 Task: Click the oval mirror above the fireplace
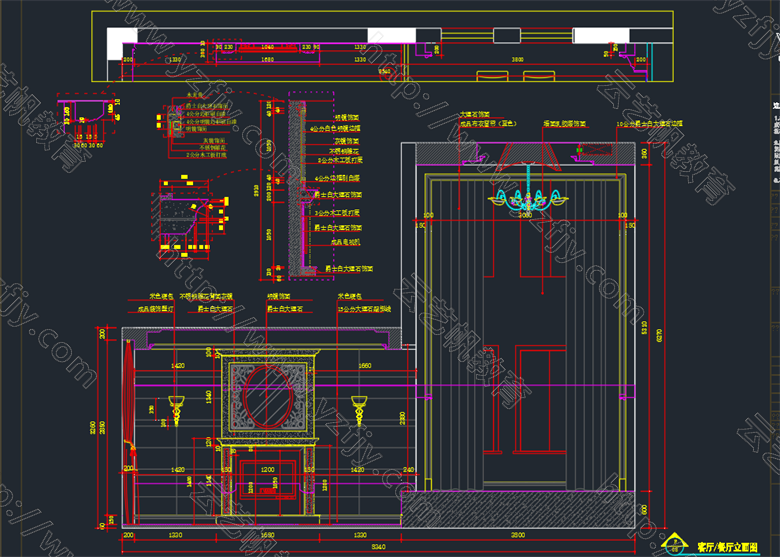pyautogui.click(x=267, y=399)
